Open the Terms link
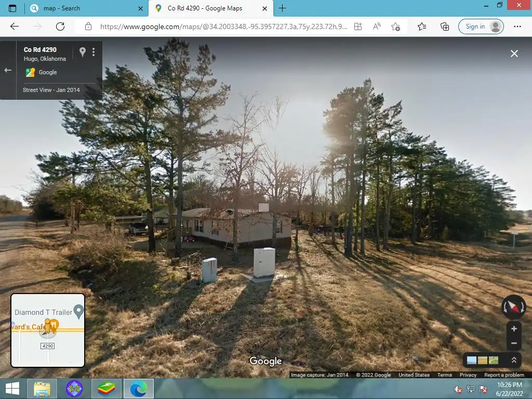The height and width of the screenshot is (399, 532). 445,375
